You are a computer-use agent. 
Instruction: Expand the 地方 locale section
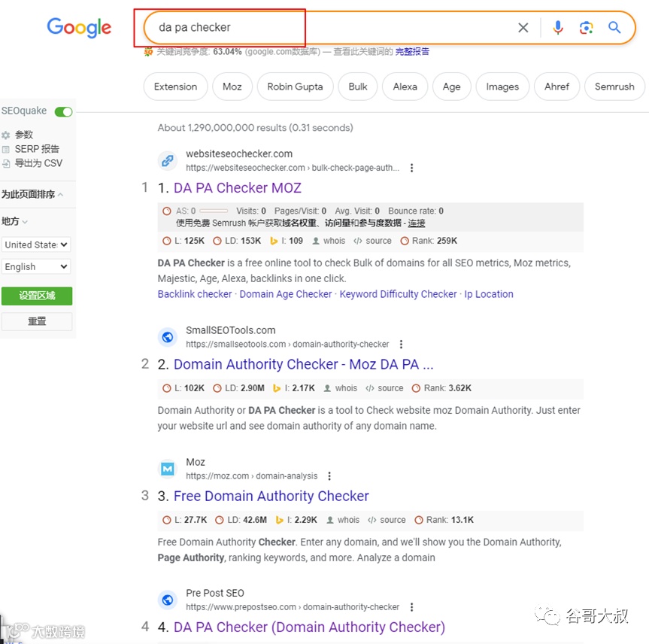[x=14, y=221]
